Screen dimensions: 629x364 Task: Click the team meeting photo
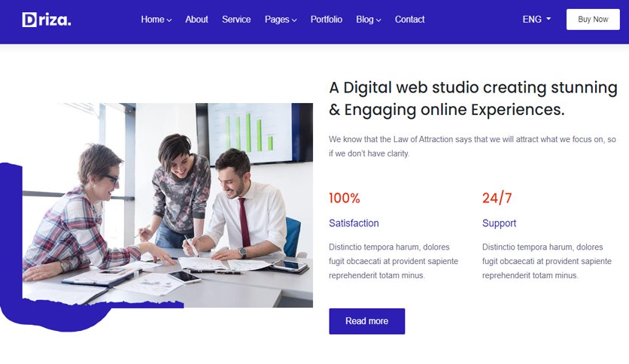click(168, 205)
